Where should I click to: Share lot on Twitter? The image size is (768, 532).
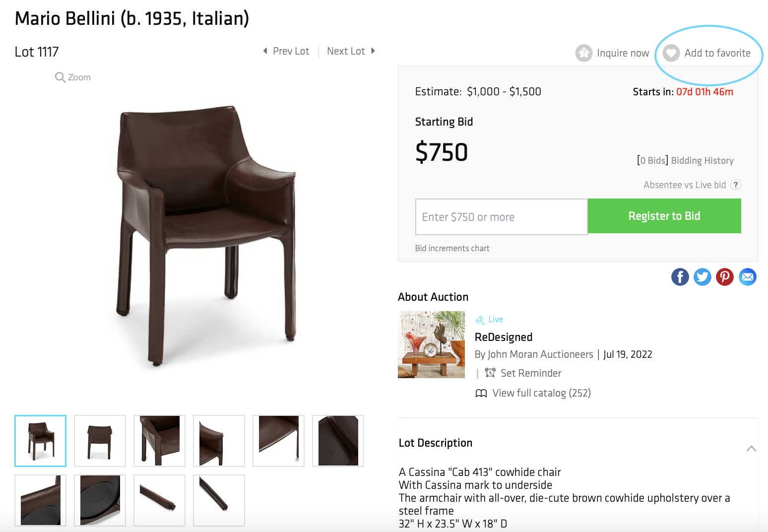point(703,277)
